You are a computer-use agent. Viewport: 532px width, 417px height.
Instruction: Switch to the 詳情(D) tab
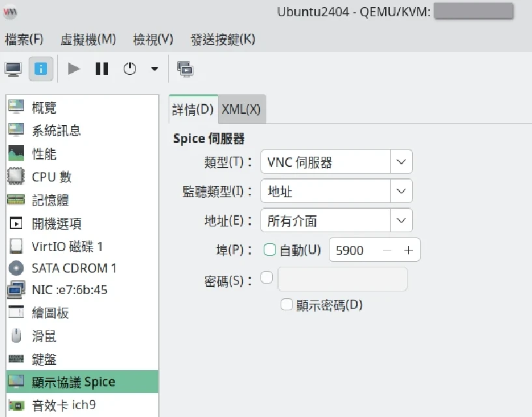tap(193, 109)
